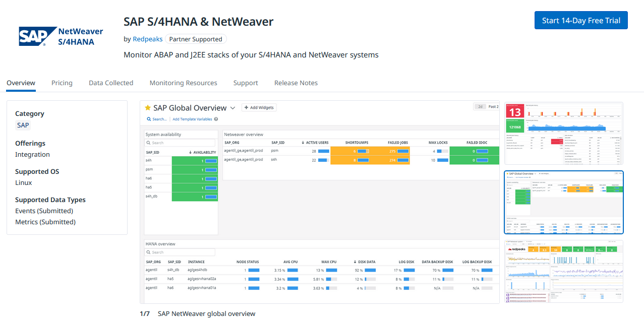
Task: Click Events (Submitted) data type
Action: point(44,211)
